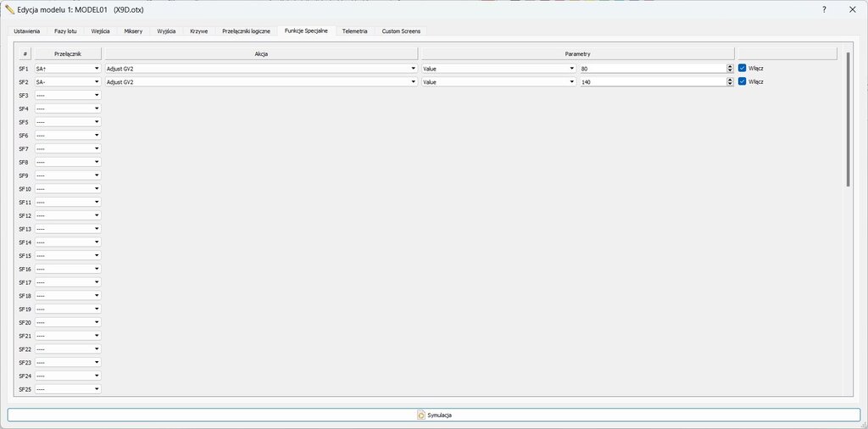Click the SF2 value field showing 140

pyautogui.click(x=653, y=81)
